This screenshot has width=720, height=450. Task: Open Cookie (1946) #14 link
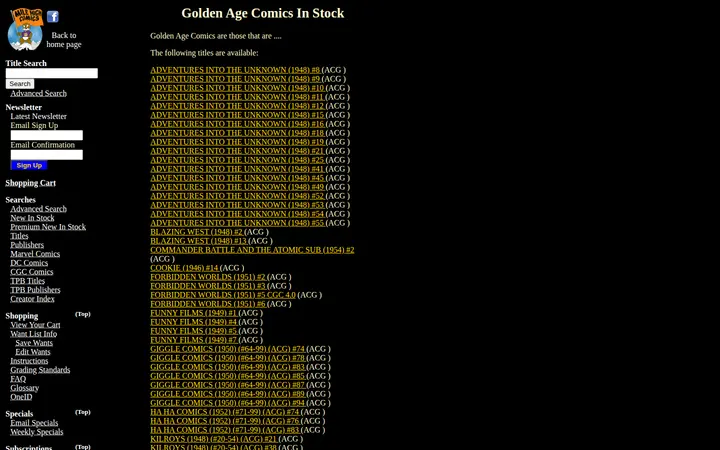184,268
